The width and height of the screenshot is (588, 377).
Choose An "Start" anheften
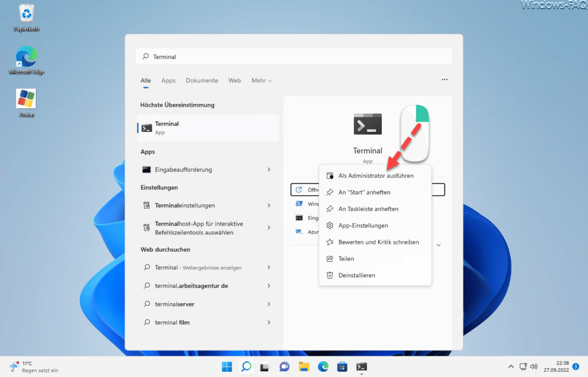pos(375,192)
